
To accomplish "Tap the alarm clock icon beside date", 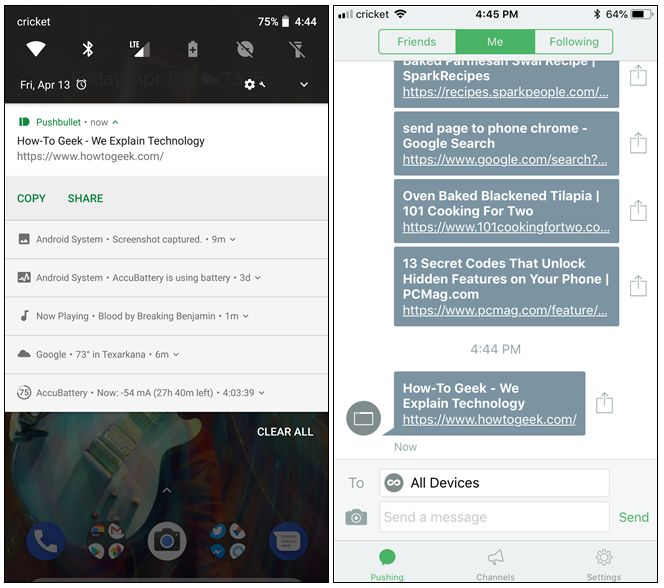I will click(x=81, y=85).
